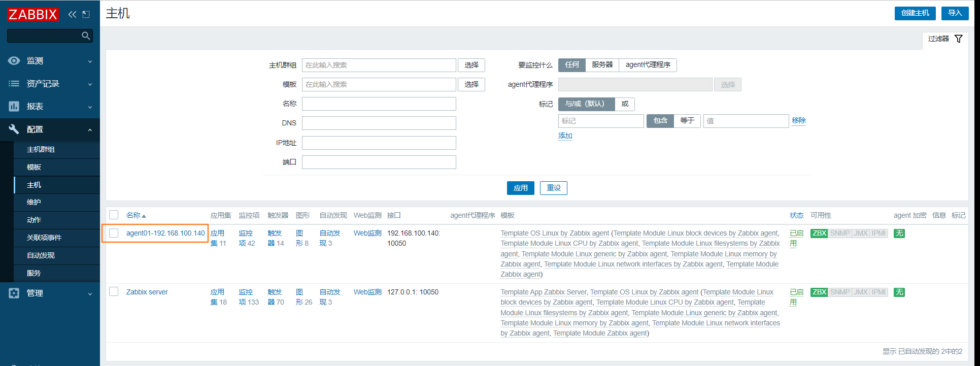The image size is (980, 366).
Task: Expand the 资产记录 menu chevron
Action: (90, 84)
